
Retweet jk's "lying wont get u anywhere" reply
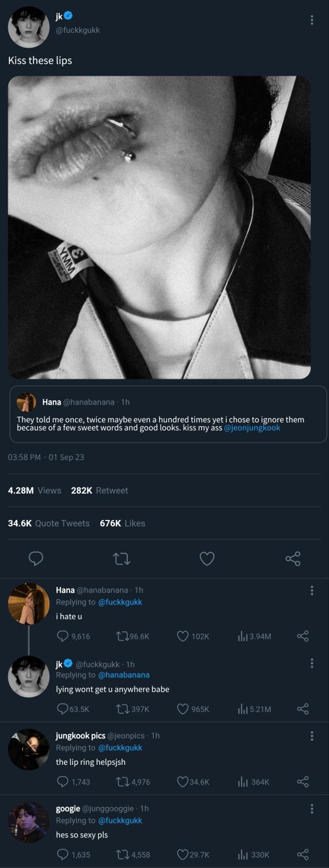pos(122,709)
